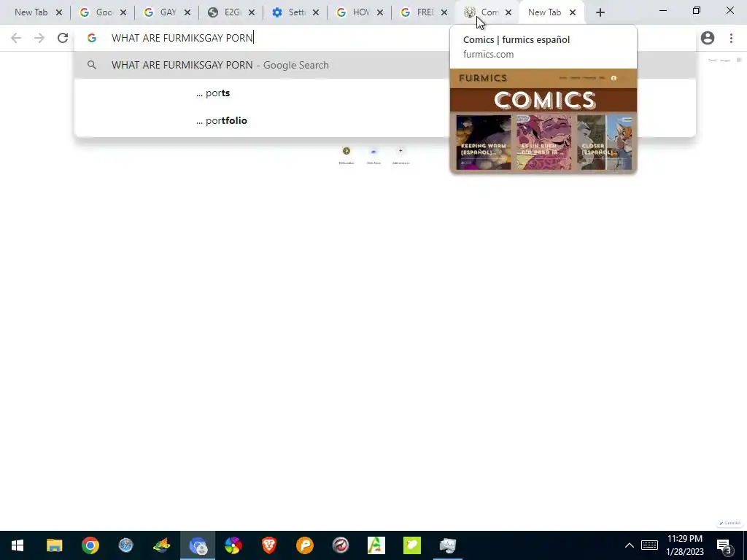This screenshot has height=560, width=747.
Task: Open the lime green square taskbar app
Action: pyautogui.click(x=411, y=545)
